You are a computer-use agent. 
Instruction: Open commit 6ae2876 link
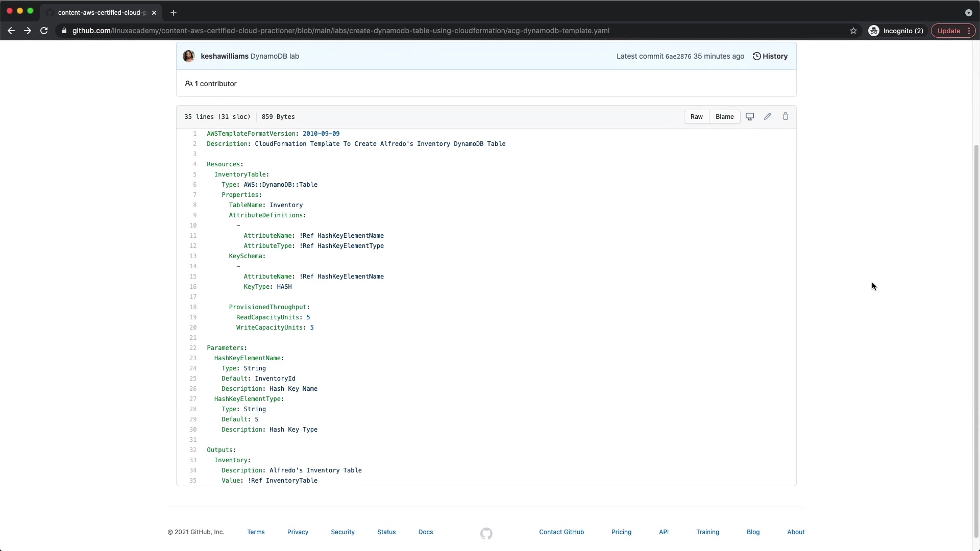tap(678, 57)
